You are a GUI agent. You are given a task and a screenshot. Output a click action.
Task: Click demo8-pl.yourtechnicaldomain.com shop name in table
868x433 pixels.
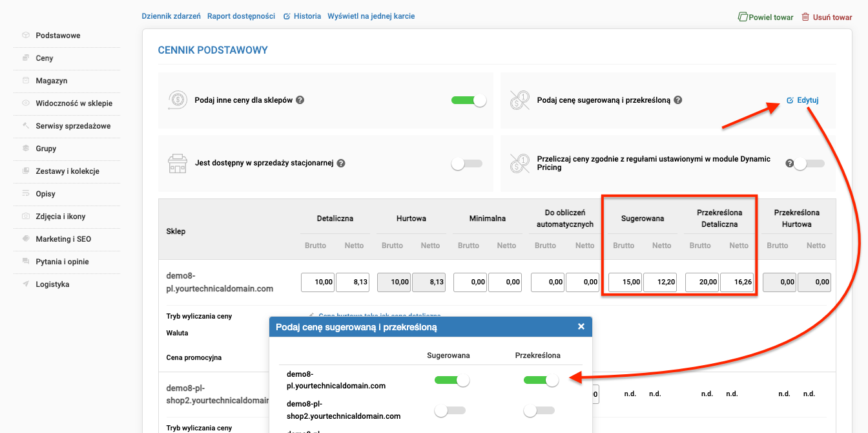coord(220,282)
